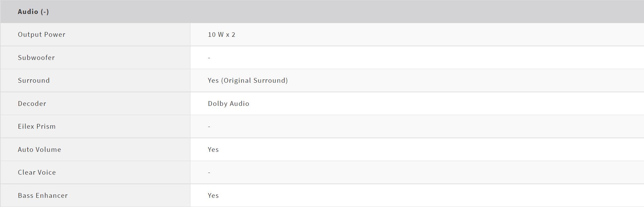644x207 pixels.
Task: Click the word Dolby in Decoder value
Action: [x=217, y=103]
